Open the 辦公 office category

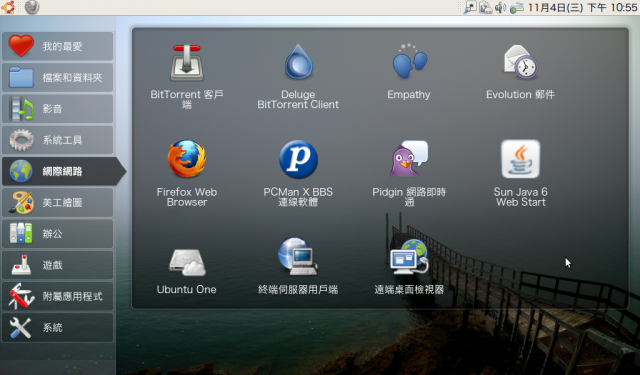(58, 233)
